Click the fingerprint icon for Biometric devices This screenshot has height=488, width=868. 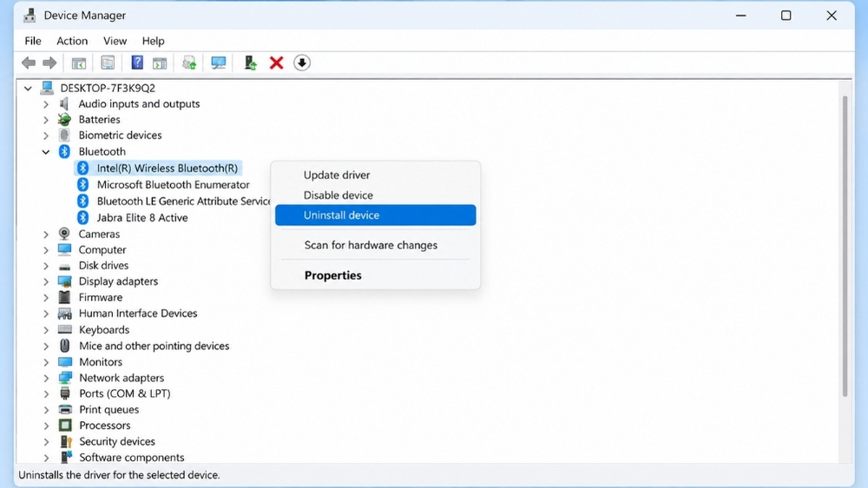coord(64,135)
